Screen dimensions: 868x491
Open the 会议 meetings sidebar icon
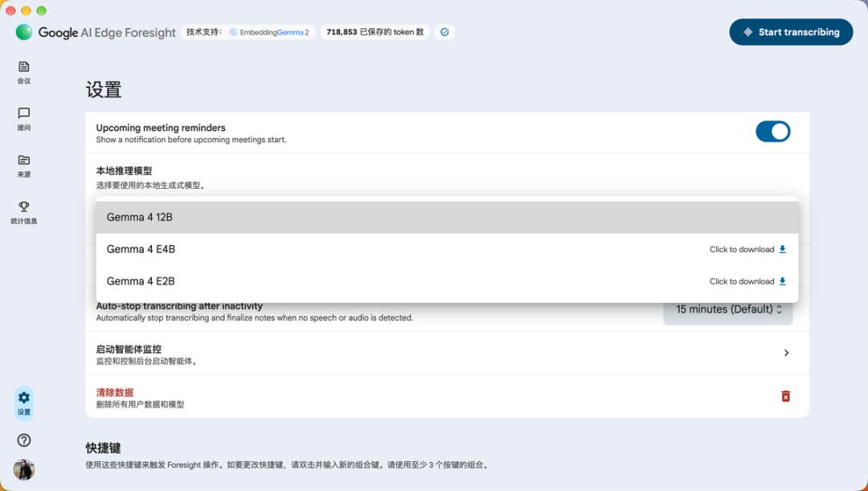(x=24, y=67)
